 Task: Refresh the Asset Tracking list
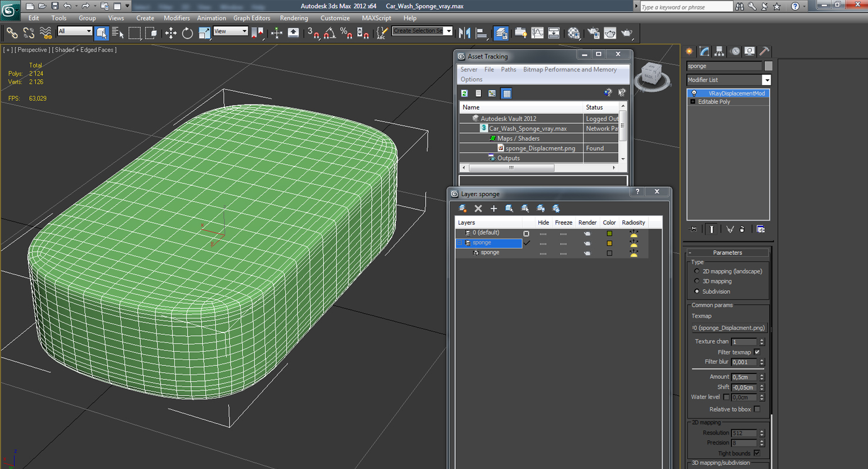coord(464,93)
